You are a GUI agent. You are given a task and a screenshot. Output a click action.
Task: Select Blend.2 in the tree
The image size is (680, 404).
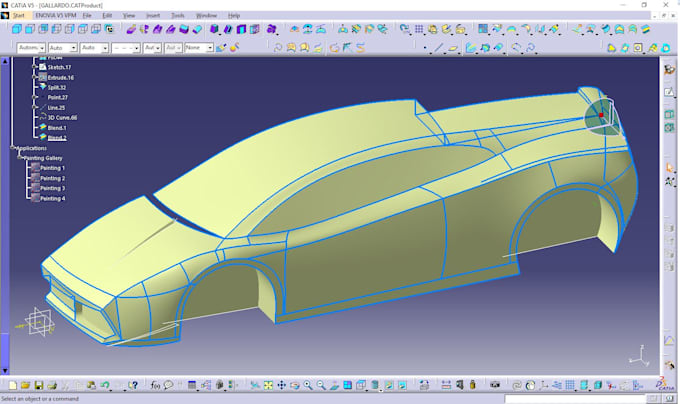click(57, 138)
